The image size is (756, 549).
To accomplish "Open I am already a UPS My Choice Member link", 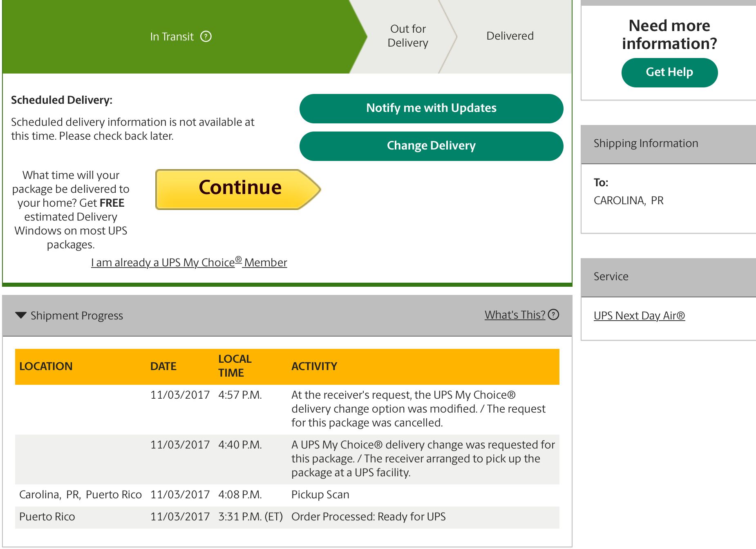I will (x=189, y=262).
